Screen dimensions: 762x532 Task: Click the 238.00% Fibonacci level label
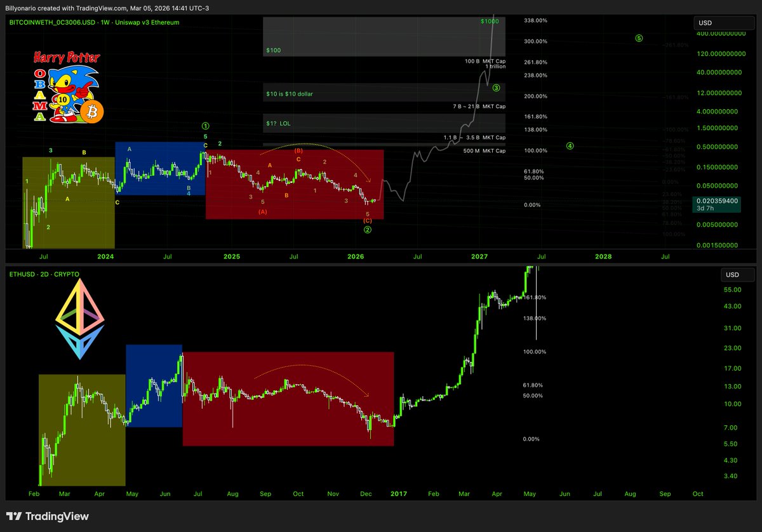click(536, 76)
